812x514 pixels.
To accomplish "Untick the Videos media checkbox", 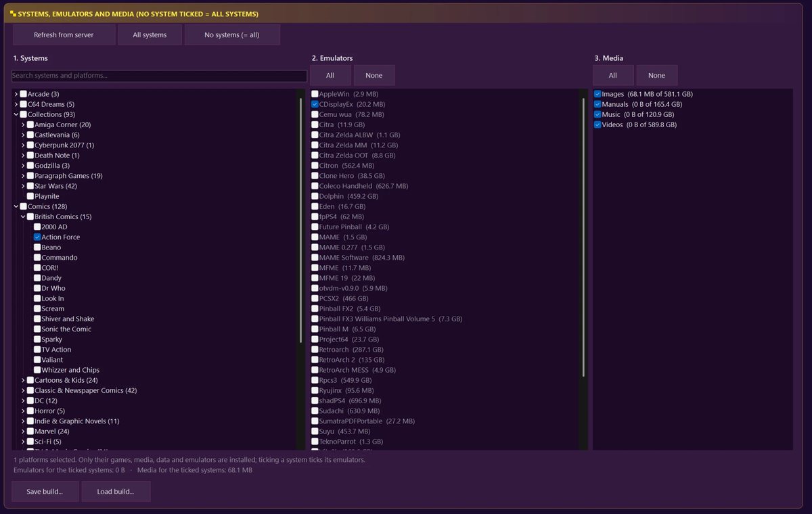I will tap(597, 124).
